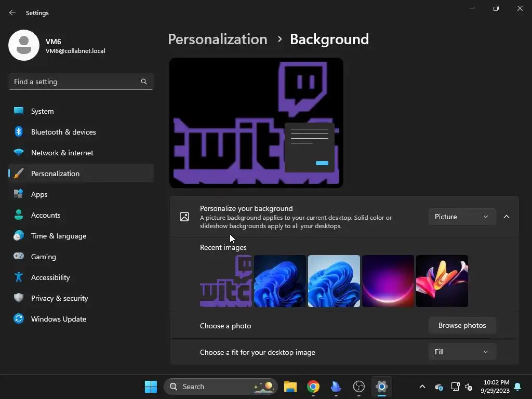
Task: Click the back arrow in Settings
Action: point(12,12)
